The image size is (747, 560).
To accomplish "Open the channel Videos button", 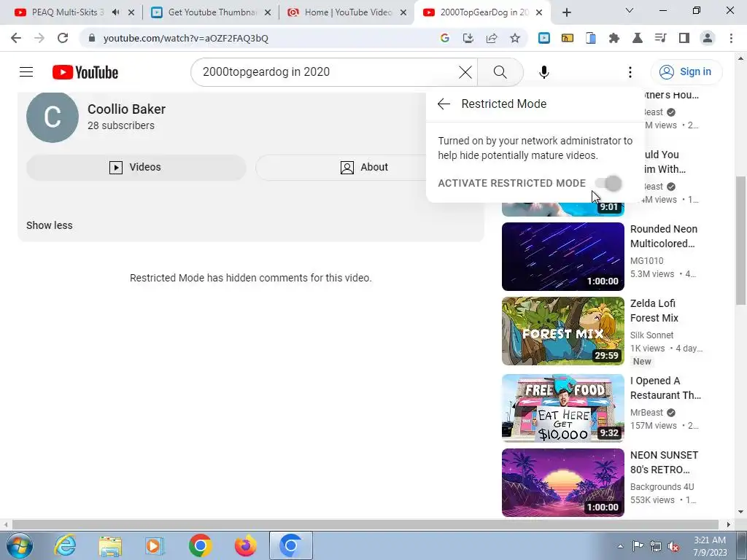I will tap(136, 167).
